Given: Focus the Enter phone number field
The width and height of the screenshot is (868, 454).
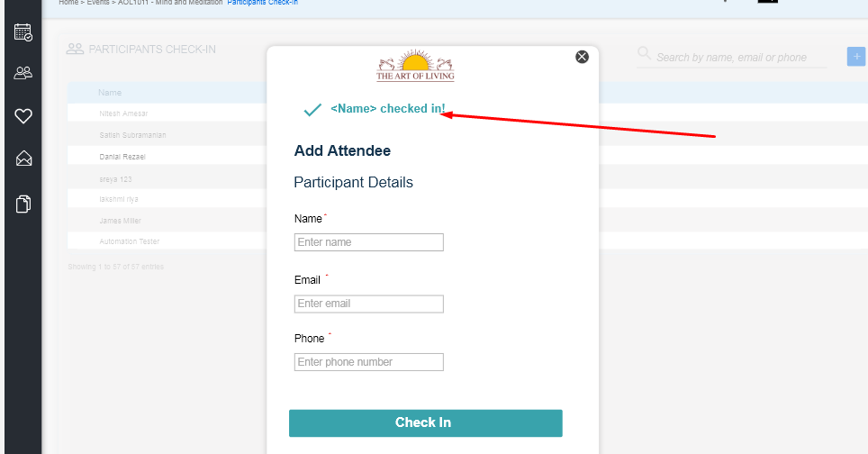Looking at the screenshot, I should tap(368, 362).
